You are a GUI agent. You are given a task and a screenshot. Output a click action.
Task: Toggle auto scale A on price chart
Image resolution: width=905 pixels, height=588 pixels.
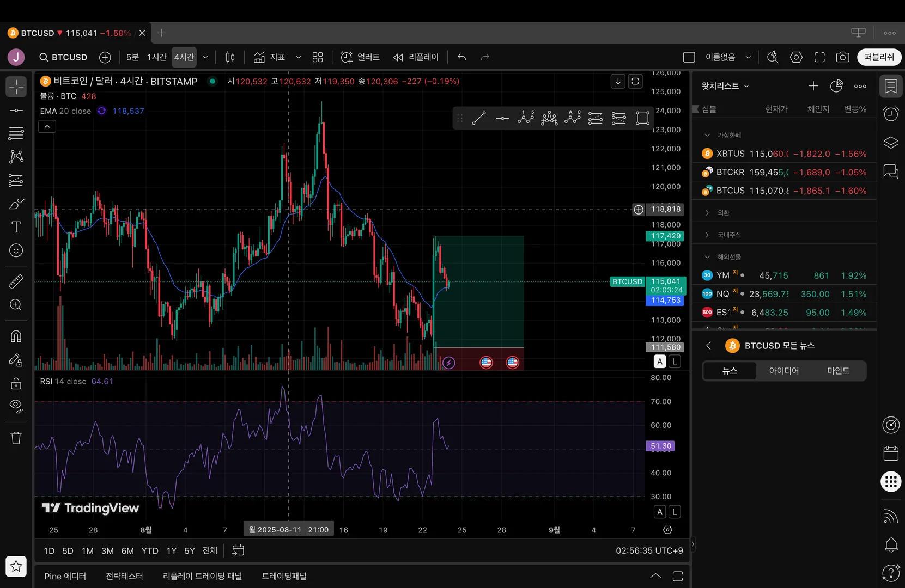coord(660,362)
